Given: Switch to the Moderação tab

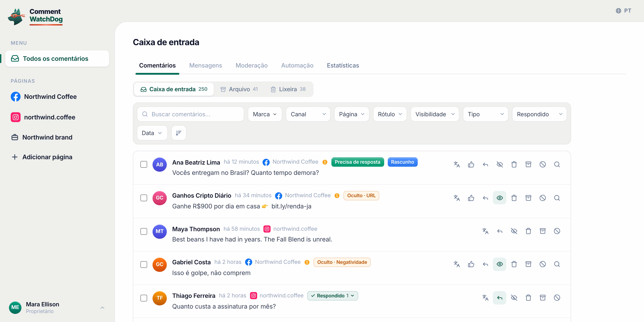Looking at the screenshot, I should (x=251, y=65).
